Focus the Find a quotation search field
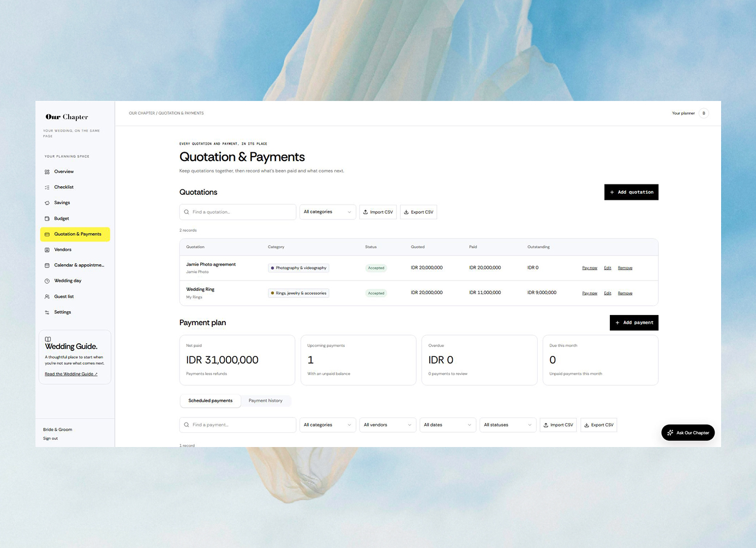 [238, 212]
